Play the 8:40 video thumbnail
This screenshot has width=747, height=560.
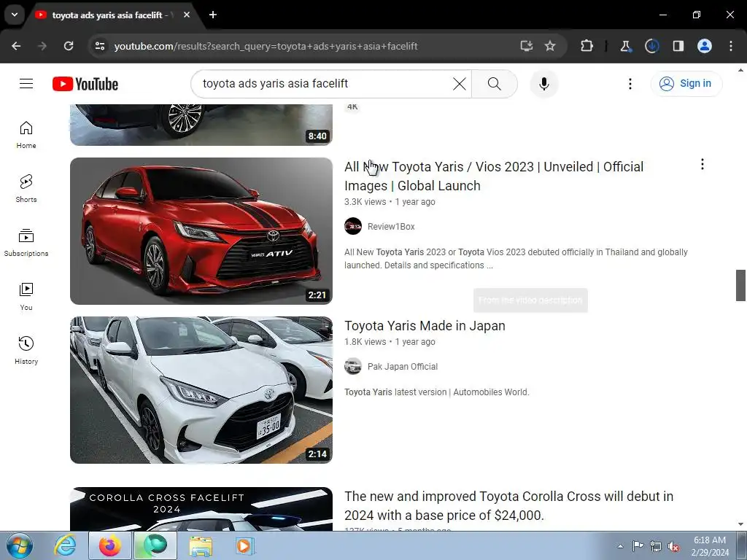click(x=201, y=125)
